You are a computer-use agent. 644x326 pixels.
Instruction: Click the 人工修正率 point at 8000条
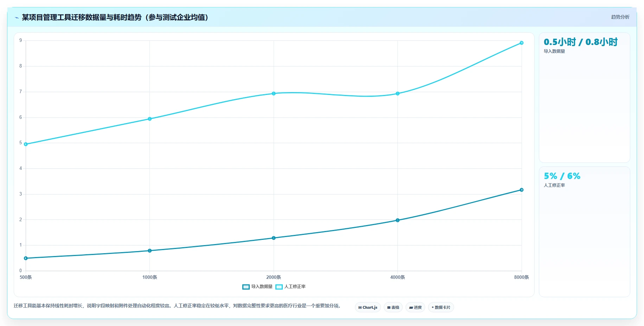(522, 43)
